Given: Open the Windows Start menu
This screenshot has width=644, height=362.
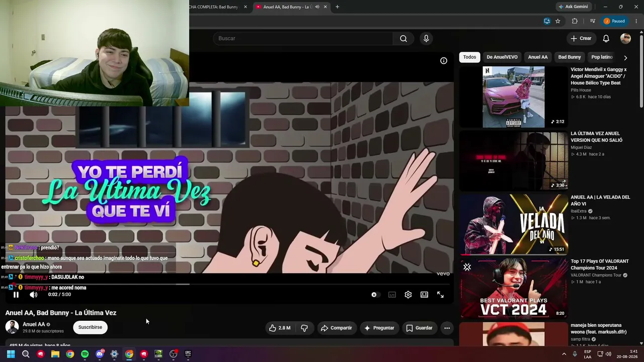Looking at the screenshot, I should 11,354.
